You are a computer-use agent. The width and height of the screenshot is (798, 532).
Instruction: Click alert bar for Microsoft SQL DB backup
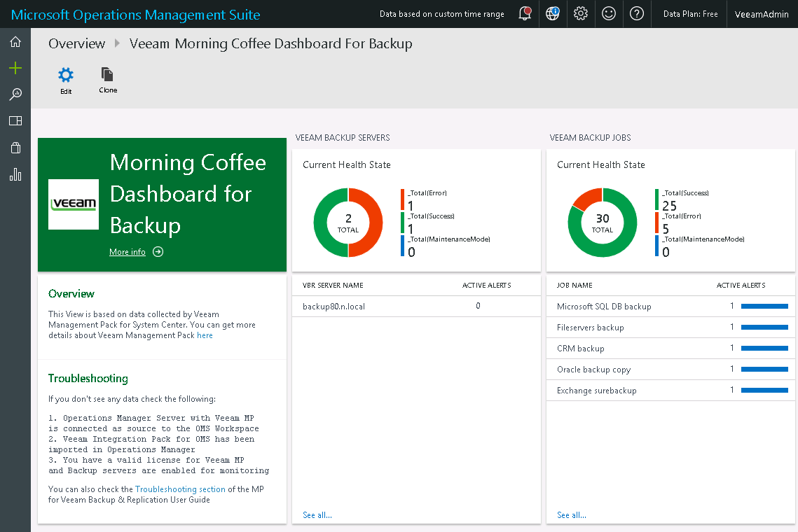(764, 306)
